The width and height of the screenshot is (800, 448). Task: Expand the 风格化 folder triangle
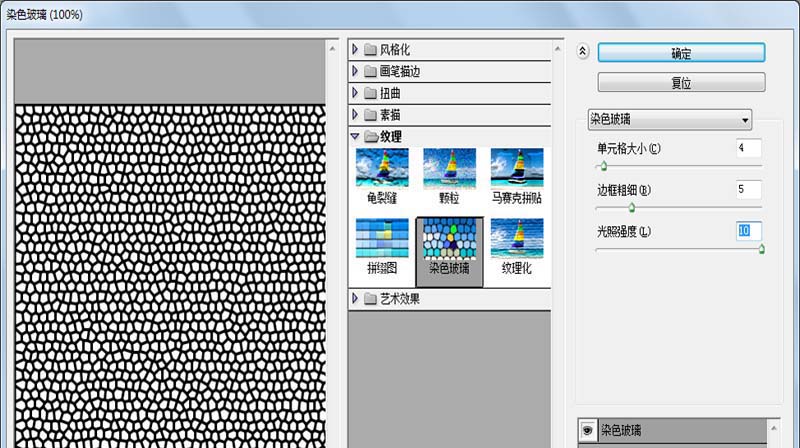355,49
